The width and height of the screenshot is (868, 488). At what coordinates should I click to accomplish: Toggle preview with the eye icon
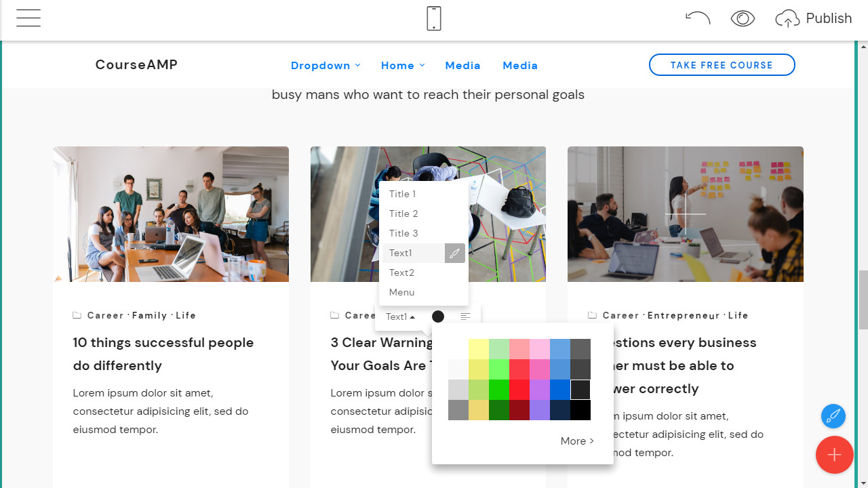tap(743, 18)
